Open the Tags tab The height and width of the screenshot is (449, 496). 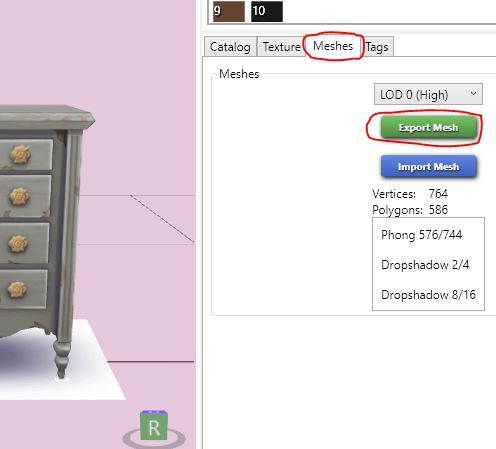[377, 47]
